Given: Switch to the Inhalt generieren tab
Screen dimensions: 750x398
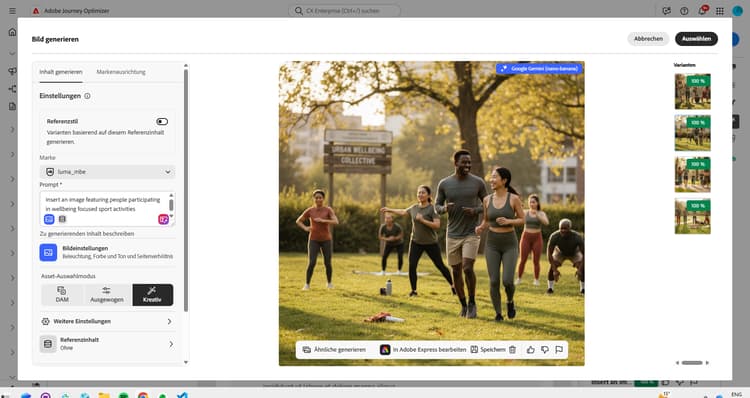Looking at the screenshot, I should pos(61,72).
